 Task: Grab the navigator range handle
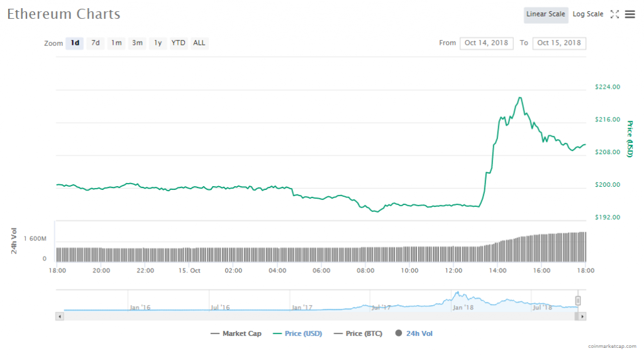[578, 300]
